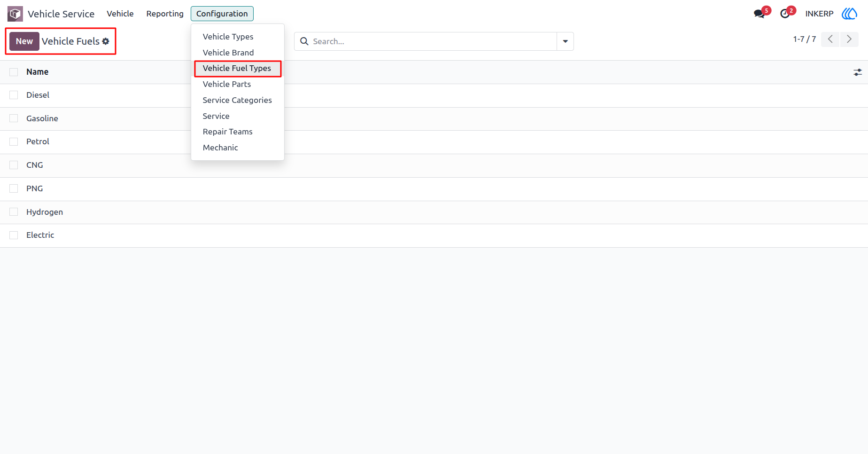Check the CNG row checkbox
This screenshot has width=868, height=454.
pos(14,165)
